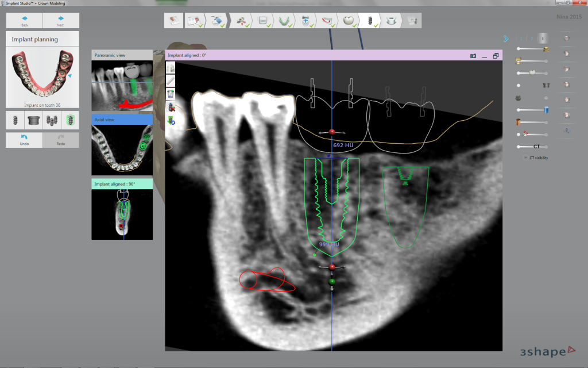Select the single implant tool in Implant planning
588x368 pixels.
(x=16, y=120)
